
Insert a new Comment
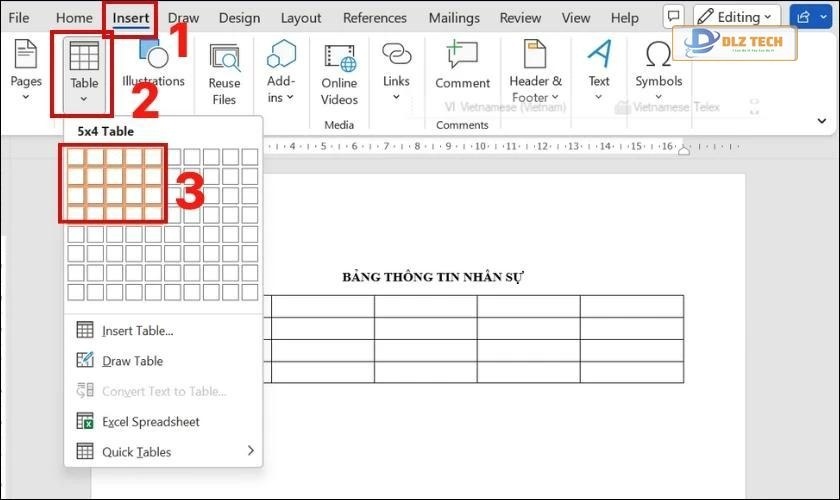click(462, 66)
